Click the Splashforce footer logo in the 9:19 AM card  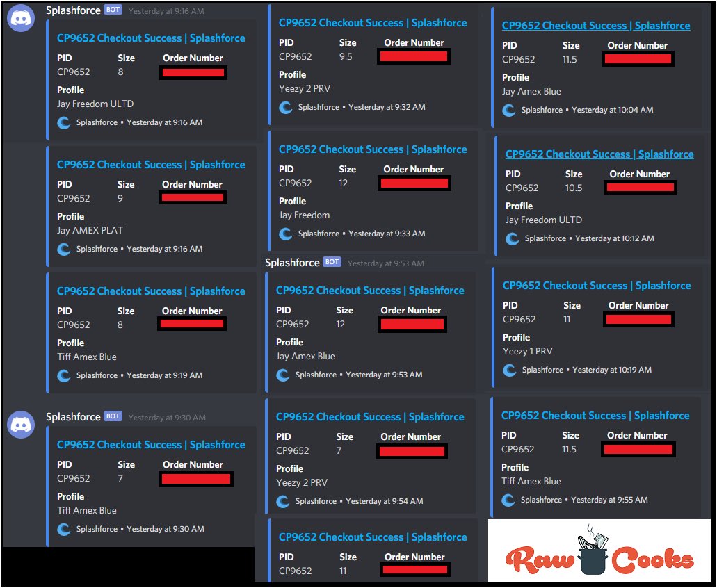[63, 375]
